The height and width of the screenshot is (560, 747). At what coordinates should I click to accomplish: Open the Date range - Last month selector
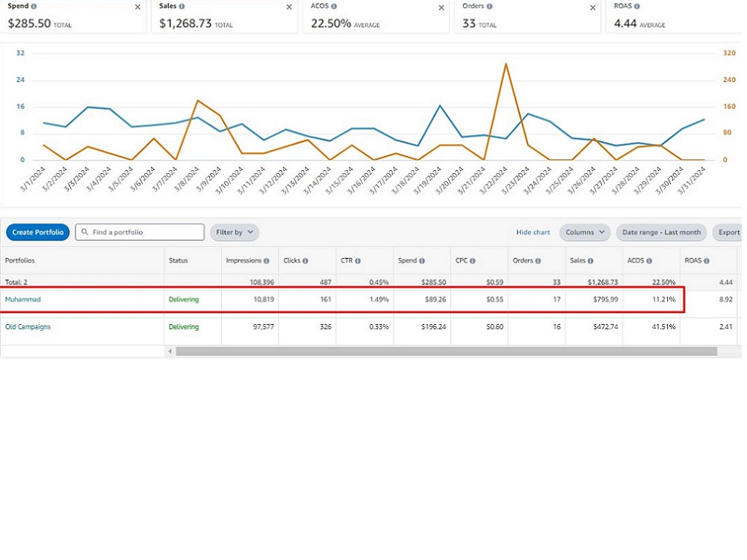click(x=661, y=232)
